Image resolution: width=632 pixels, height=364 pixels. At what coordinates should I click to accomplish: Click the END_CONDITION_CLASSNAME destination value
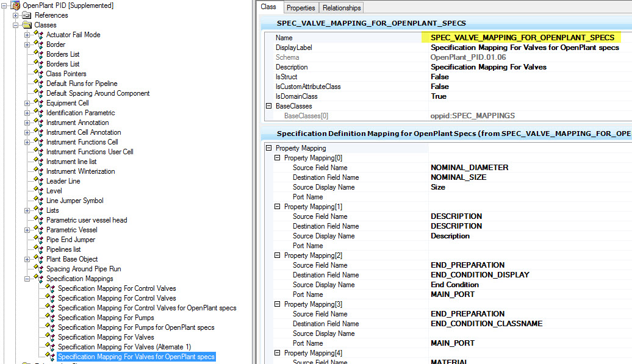click(x=486, y=323)
